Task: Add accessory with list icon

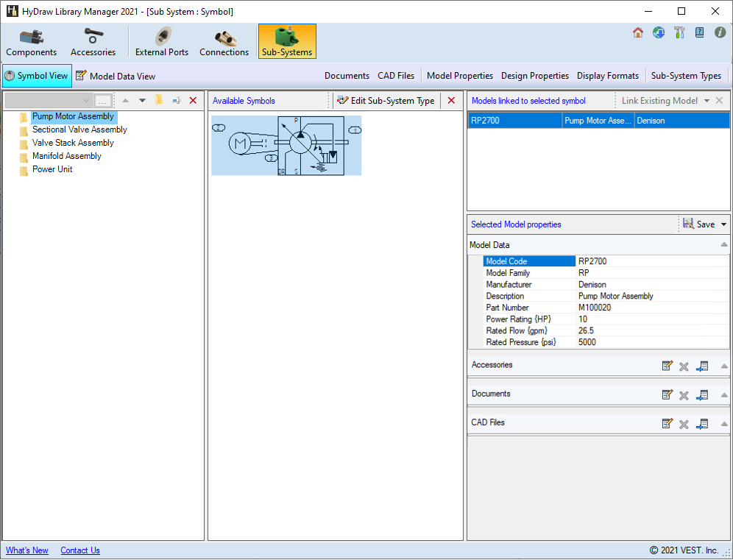Action: pyautogui.click(x=702, y=366)
